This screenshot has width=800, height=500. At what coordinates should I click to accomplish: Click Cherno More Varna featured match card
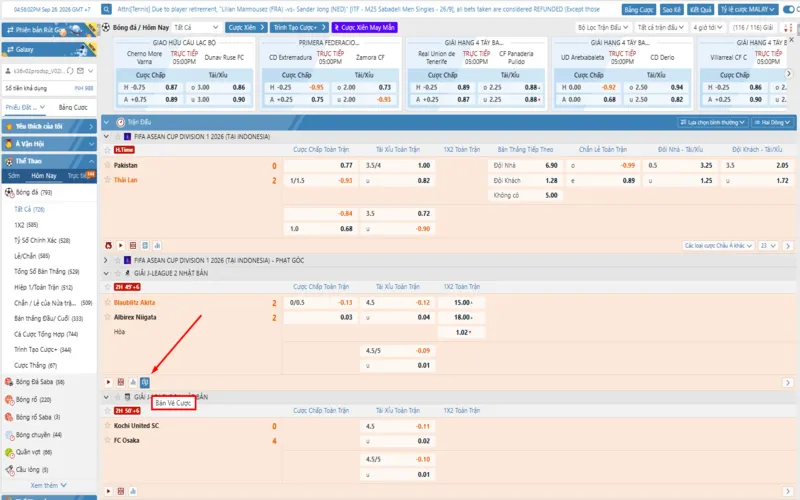[x=184, y=73]
